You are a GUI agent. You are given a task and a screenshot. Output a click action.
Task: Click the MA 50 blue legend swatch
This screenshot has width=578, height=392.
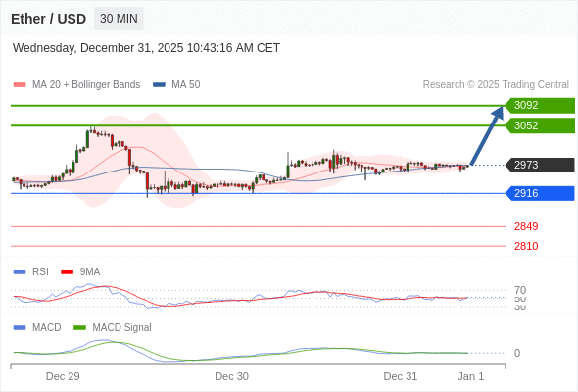(x=159, y=85)
